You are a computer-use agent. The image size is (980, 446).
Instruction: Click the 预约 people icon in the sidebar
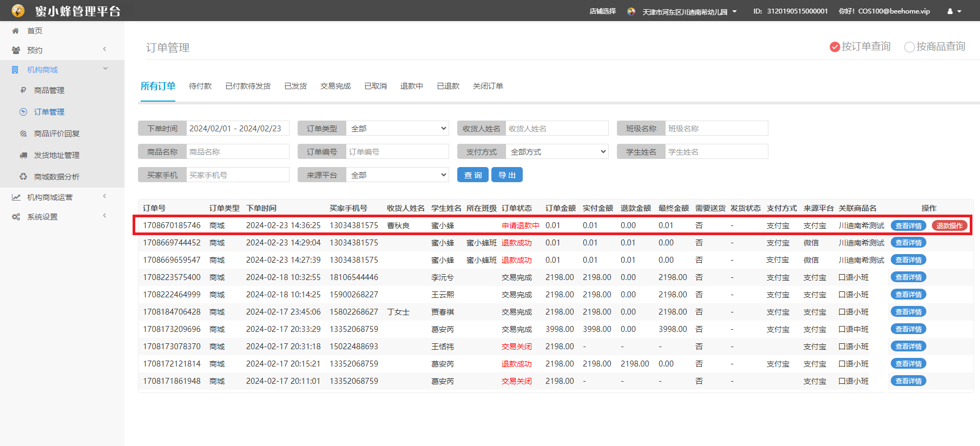click(x=16, y=50)
